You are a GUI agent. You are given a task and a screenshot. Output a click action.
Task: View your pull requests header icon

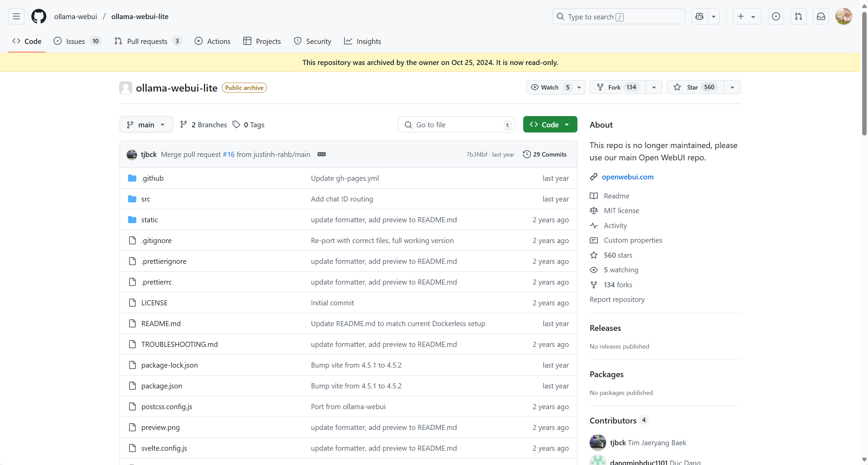coord(799,16)
